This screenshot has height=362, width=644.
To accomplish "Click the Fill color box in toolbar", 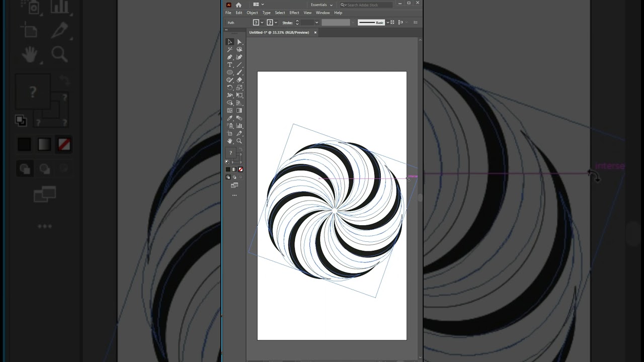I will click(230, 152).
